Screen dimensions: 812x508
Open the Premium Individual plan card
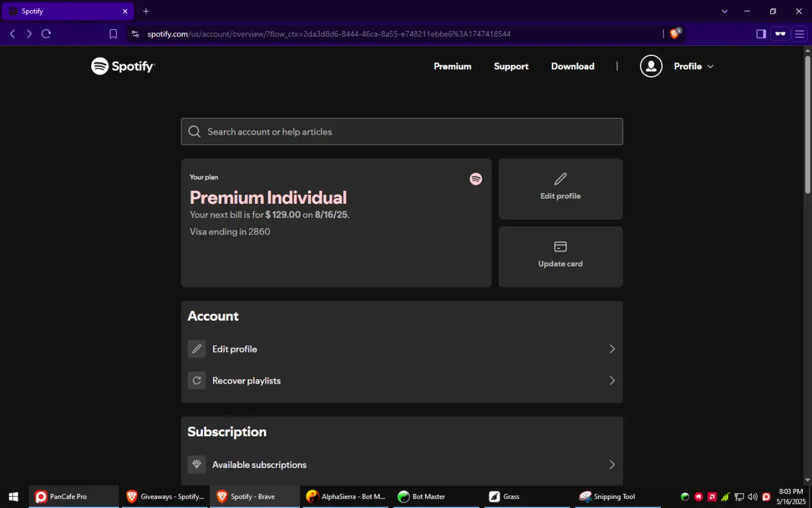pyautogui.click(x=336, y=223)
